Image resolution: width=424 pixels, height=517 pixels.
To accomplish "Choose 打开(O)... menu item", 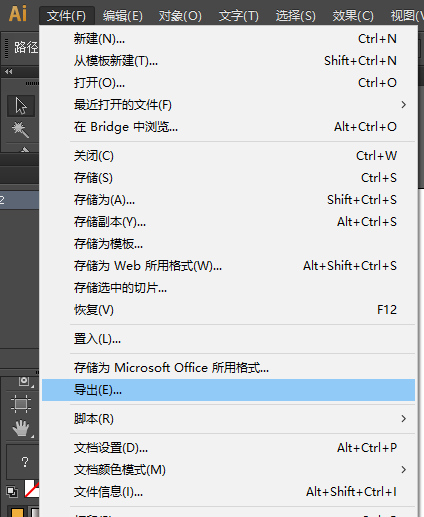I will click(x=228, y=83).
